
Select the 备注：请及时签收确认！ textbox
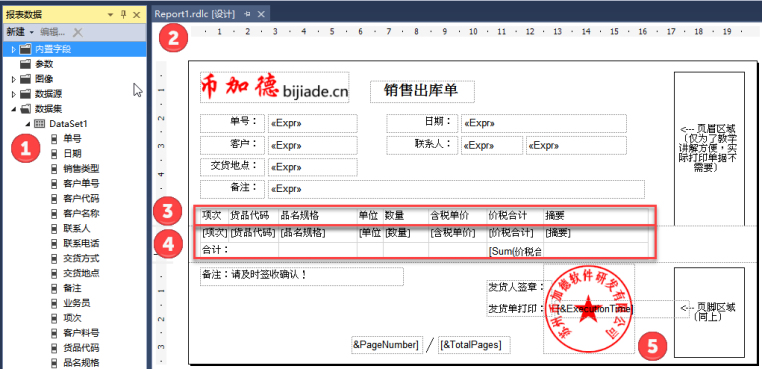pos(301,276)
